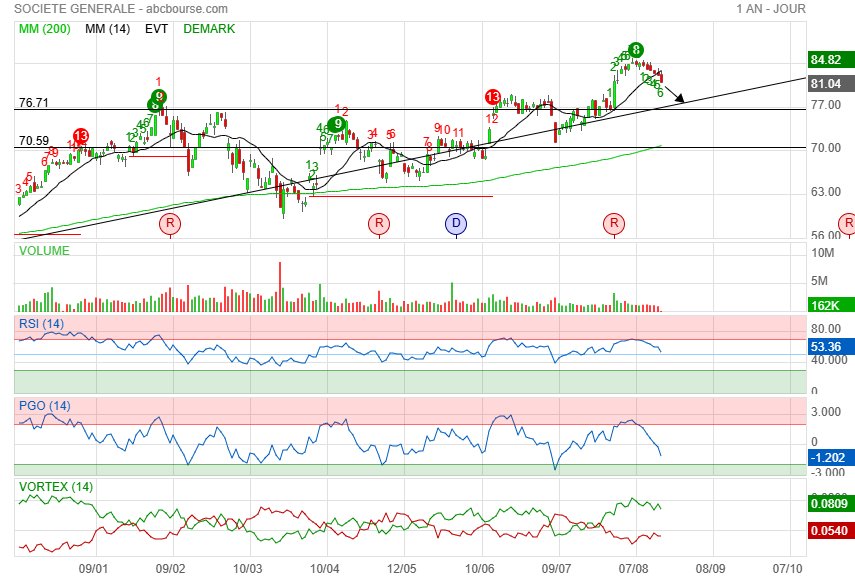Click the R event marker above 09/02
The width and height of the screenshot is (855, 579).
click(170, 224)
